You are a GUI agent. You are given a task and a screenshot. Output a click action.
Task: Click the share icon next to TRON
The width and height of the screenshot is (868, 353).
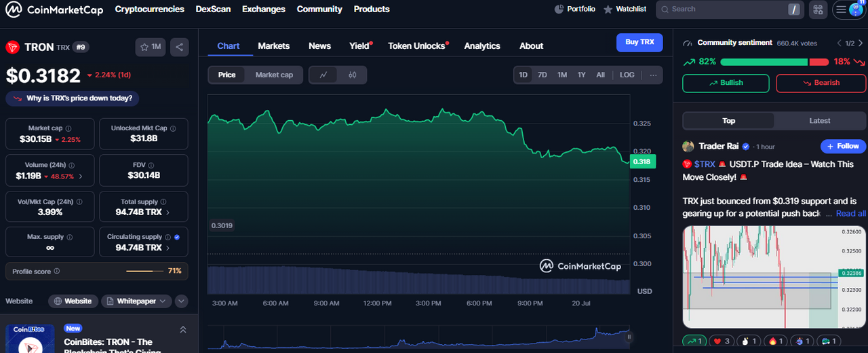pyautogui.click(x=180, y=47)
